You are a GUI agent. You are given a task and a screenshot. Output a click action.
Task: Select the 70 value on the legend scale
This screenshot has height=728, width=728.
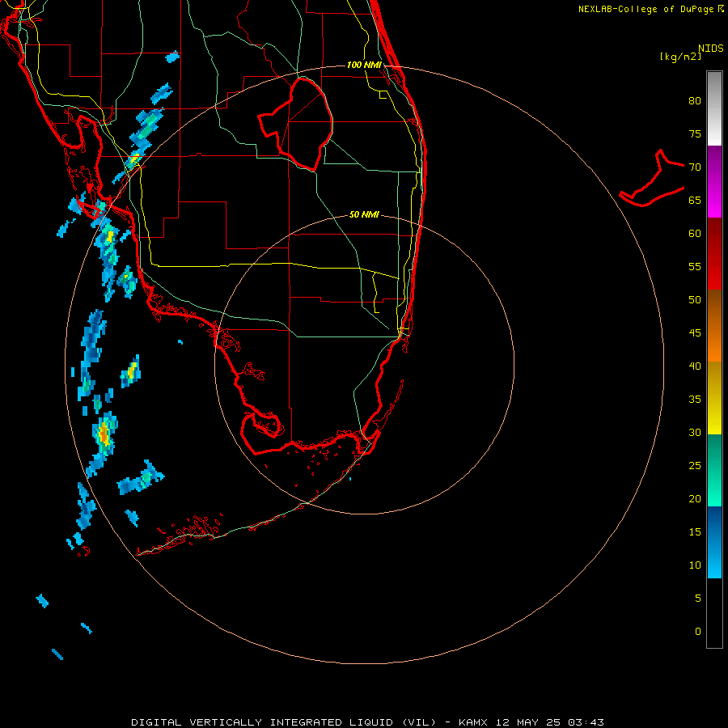pyautogui.click(x=695, y=167)
